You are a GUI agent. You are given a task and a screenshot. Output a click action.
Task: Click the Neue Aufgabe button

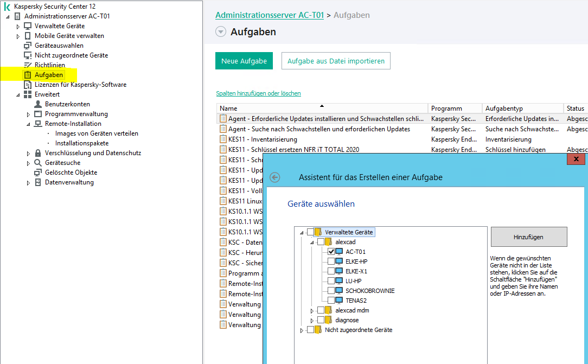point(244,61)
